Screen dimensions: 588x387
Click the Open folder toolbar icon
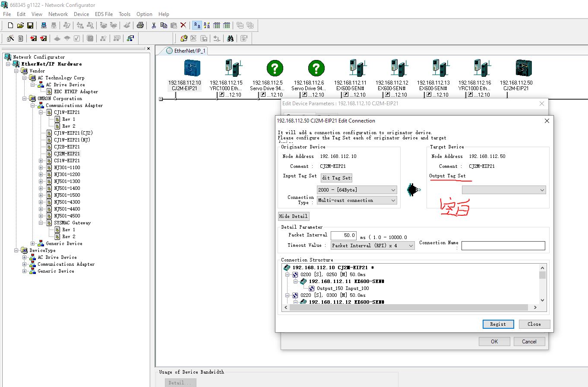point(20,25)
